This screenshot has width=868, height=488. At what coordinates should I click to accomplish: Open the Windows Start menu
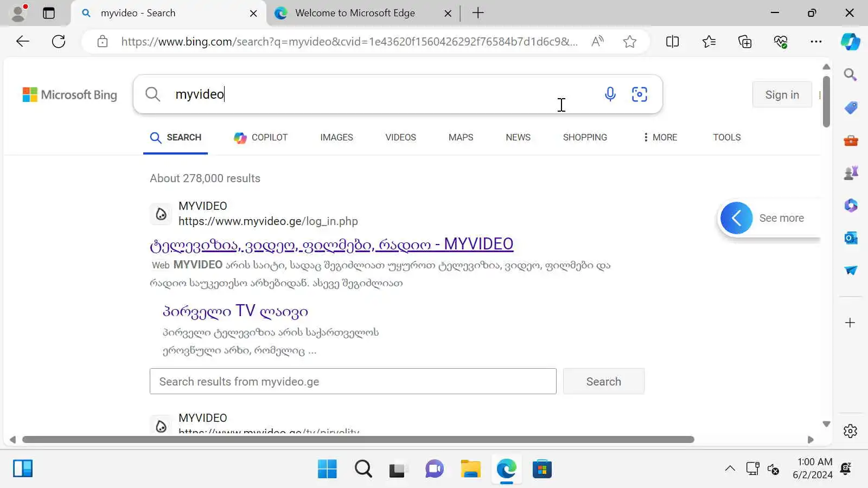(x=327, y=469)
